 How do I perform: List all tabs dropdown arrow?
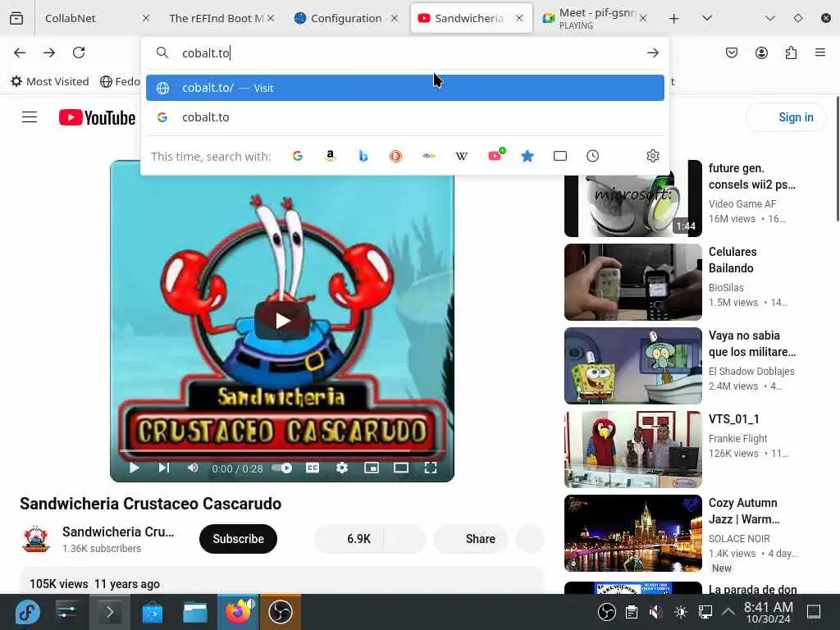[707, 18]
